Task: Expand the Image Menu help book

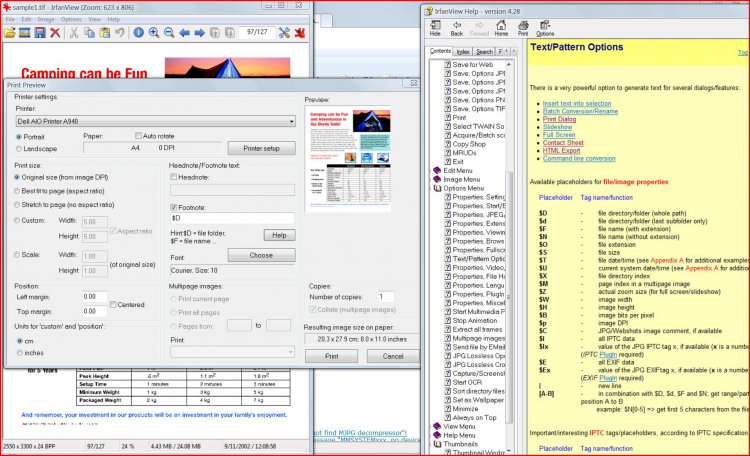Action: tap(437, 179)
